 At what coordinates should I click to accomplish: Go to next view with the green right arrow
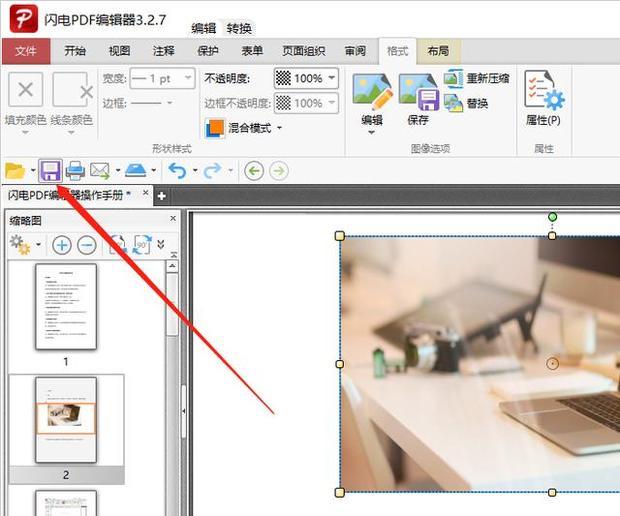279,171
